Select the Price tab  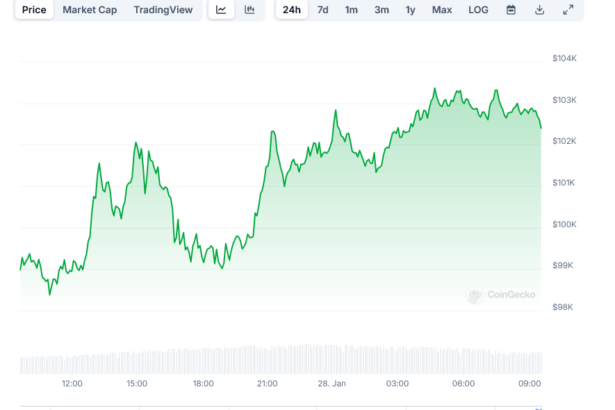[x=34, y=10]
